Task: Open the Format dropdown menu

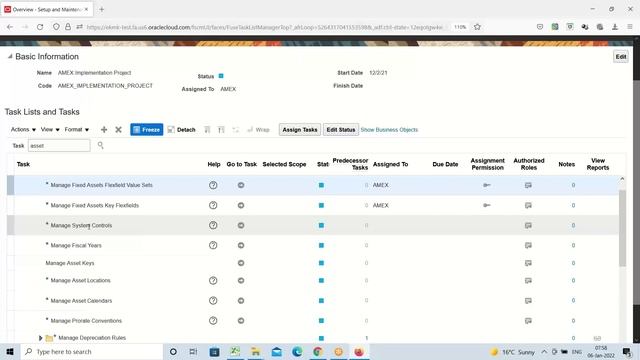Action: 77,129
